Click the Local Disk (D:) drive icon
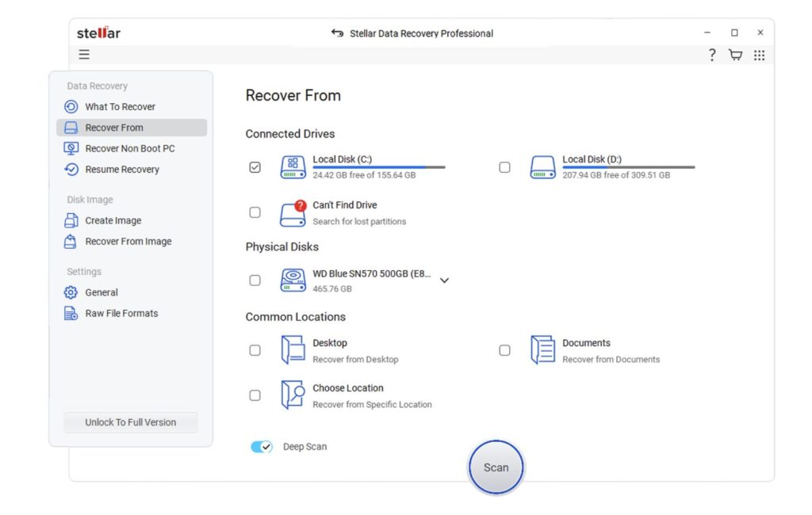Screen dimensions: 812x515 (542, 167)
